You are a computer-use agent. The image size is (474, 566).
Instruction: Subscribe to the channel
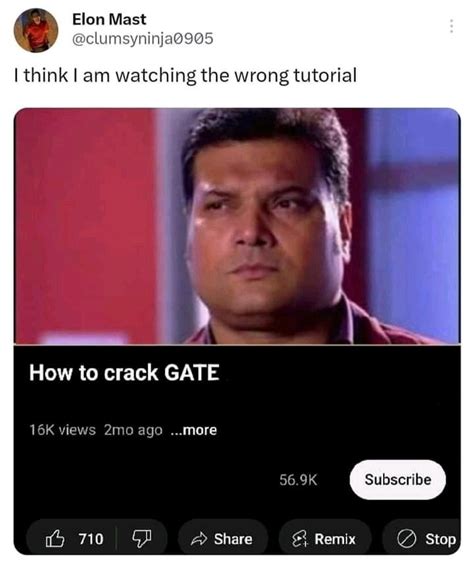pos(397,480)
